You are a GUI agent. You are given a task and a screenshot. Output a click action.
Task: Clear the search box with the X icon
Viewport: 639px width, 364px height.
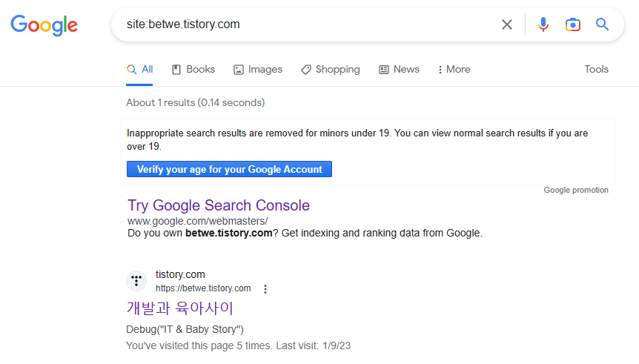[x=506, y=24]
